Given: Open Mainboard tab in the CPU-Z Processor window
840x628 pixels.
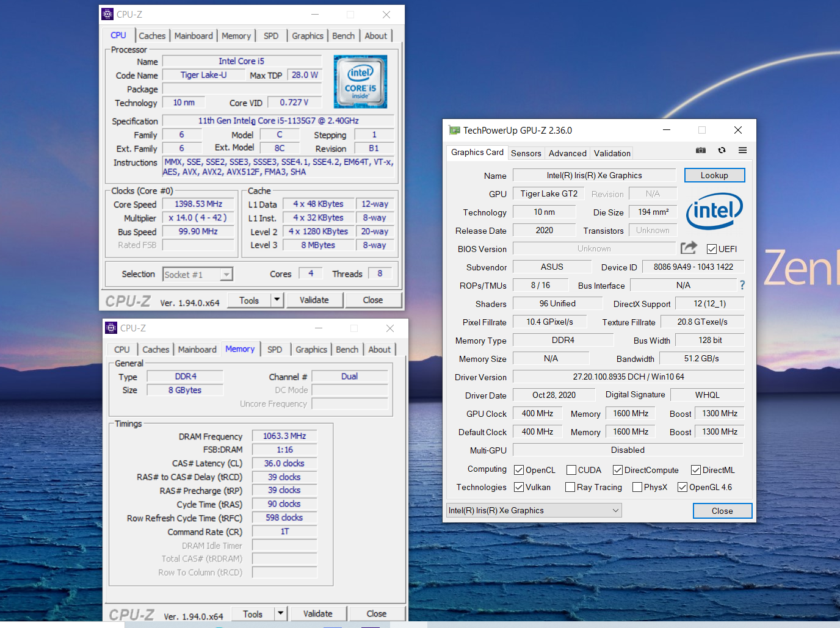Looking at the screenshot, I should click(194, 36).
